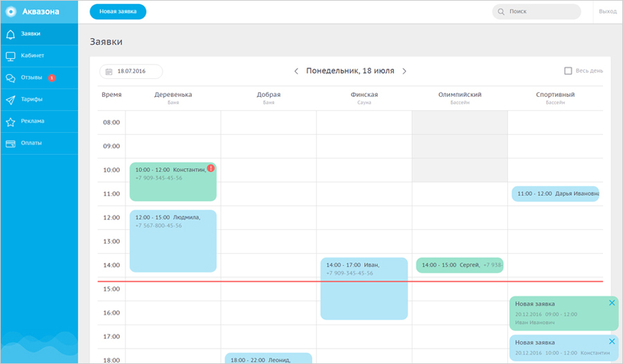Enable the Весь день checkbox
The width and height of the screenshot is (623, 364).
[x=568, y=71]
